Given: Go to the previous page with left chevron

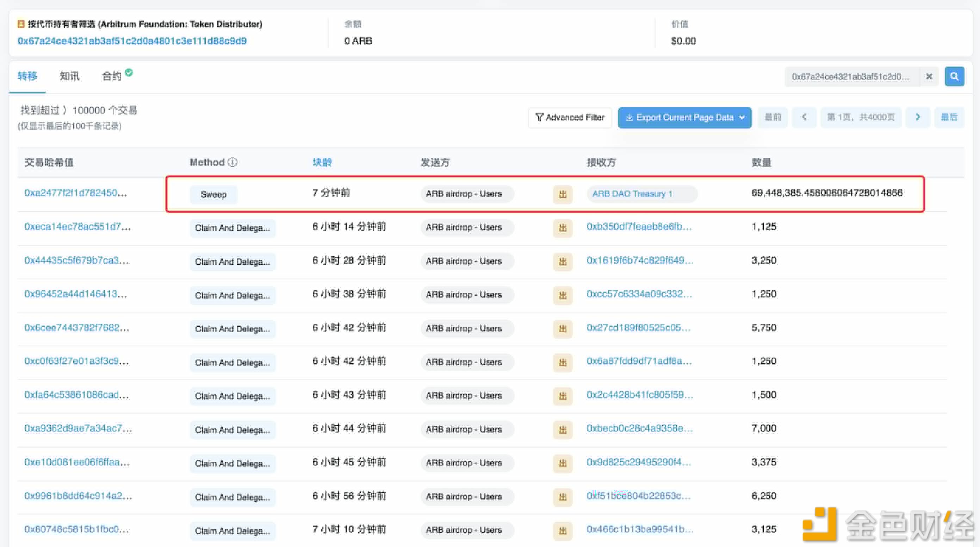Looking at the screenshot, I should tap(804, 117).
